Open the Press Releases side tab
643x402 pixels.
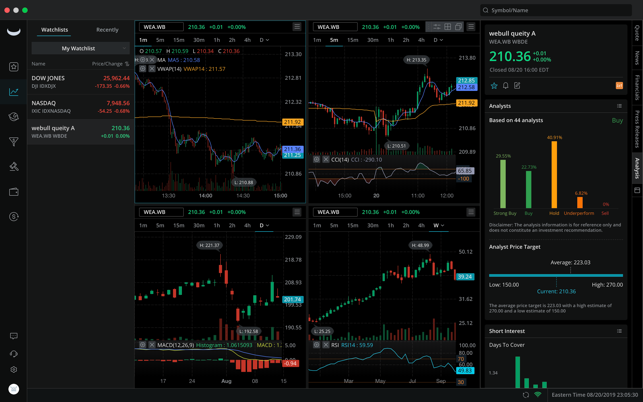point(637,129)
